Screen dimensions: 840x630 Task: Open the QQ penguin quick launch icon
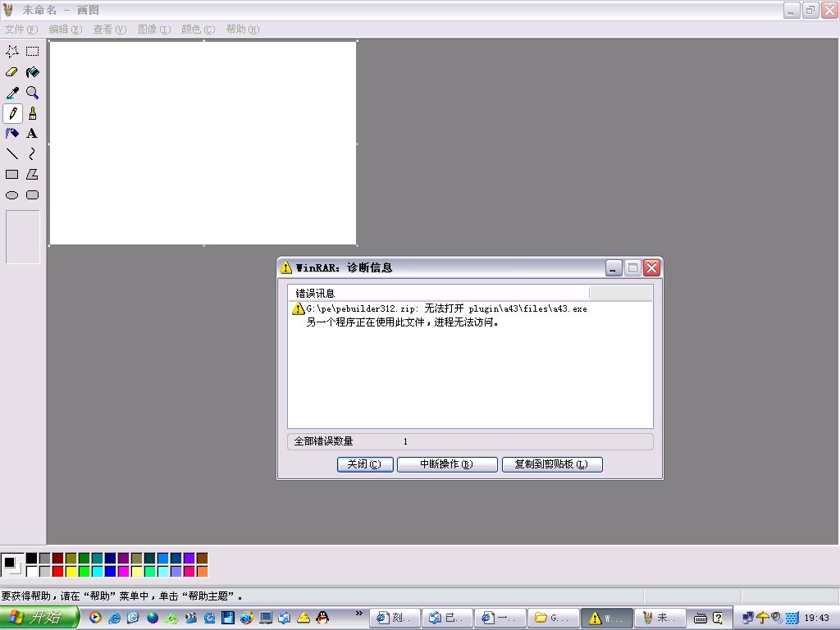[322, 618]
